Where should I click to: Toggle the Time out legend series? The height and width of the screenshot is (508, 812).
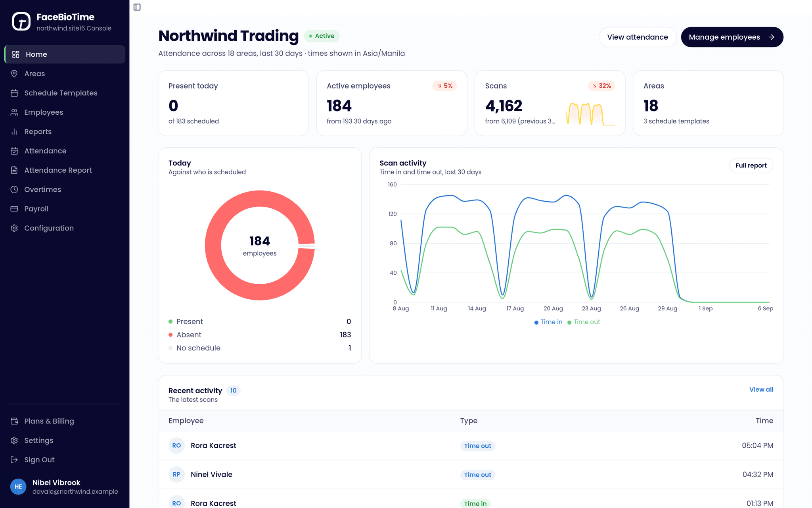584,322
